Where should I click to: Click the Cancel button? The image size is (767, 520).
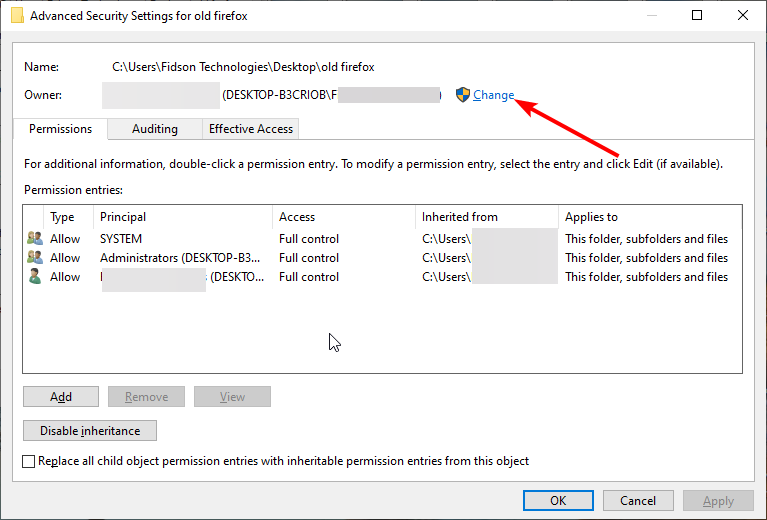(638, 500)
